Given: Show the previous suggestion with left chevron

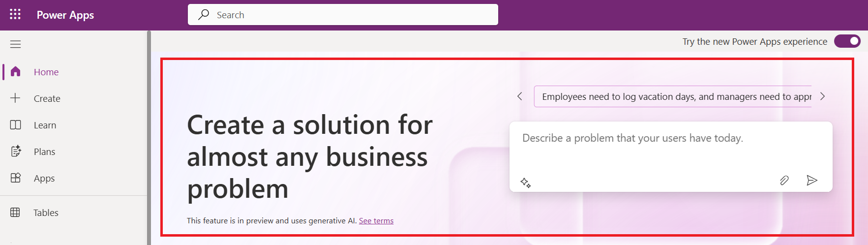Looking at the screenshot, I should point(520,96).
